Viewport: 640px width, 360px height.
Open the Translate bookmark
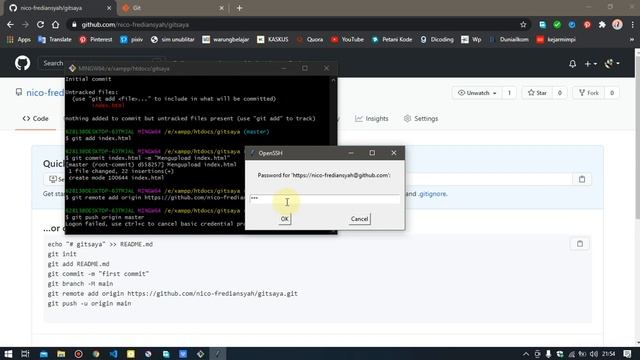point(54,40)
